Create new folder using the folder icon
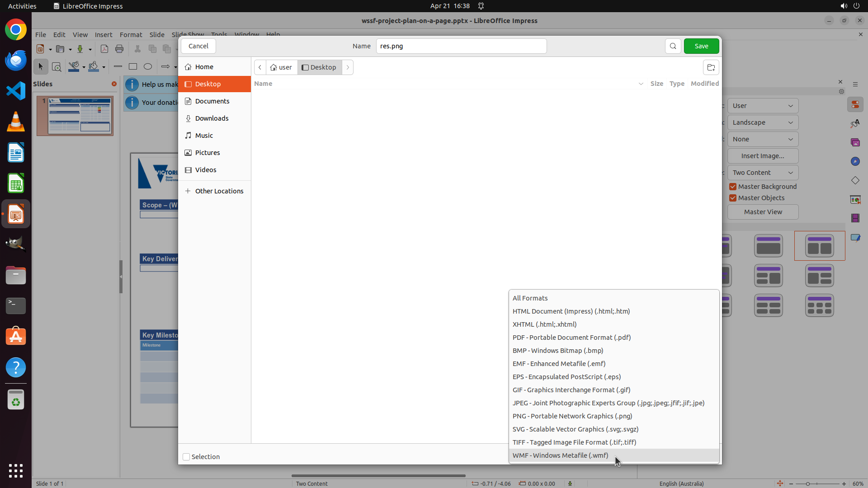Screen dimensions: 868x488 click(711, 67)
